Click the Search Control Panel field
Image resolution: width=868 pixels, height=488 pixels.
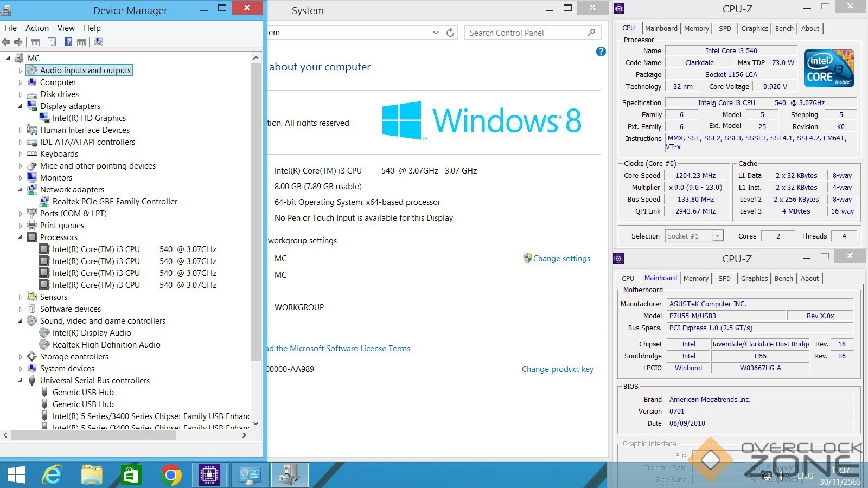(526, 33)
